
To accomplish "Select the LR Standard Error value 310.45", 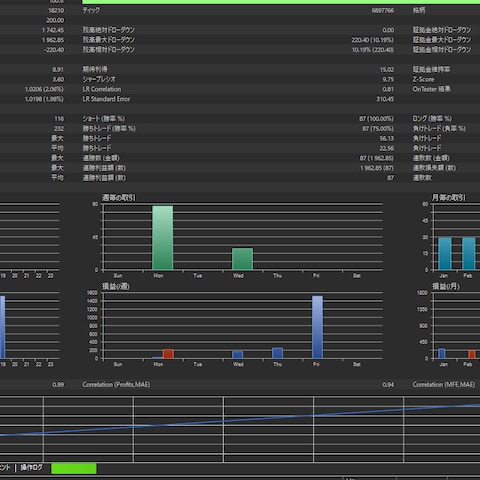I will point(385,99).
